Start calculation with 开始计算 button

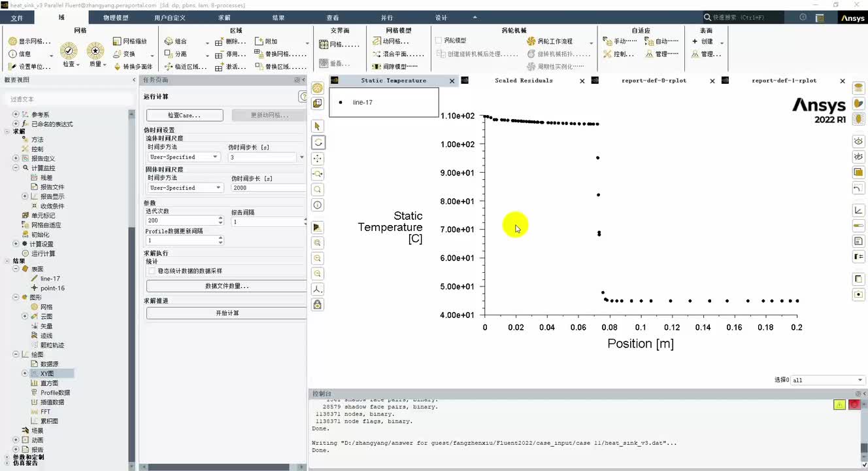pos(226,313)
